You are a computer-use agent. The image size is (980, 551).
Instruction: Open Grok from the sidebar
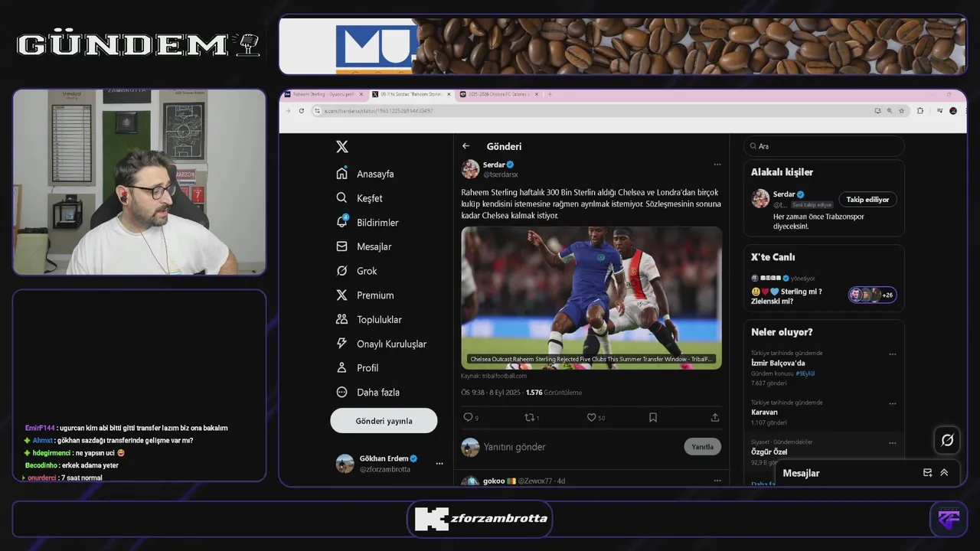[x=357, y=271]
